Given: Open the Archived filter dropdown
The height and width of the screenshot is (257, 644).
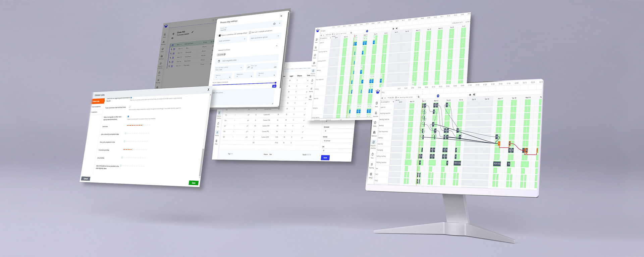Looking at the screenshot, I should click(x=337, y=141).
